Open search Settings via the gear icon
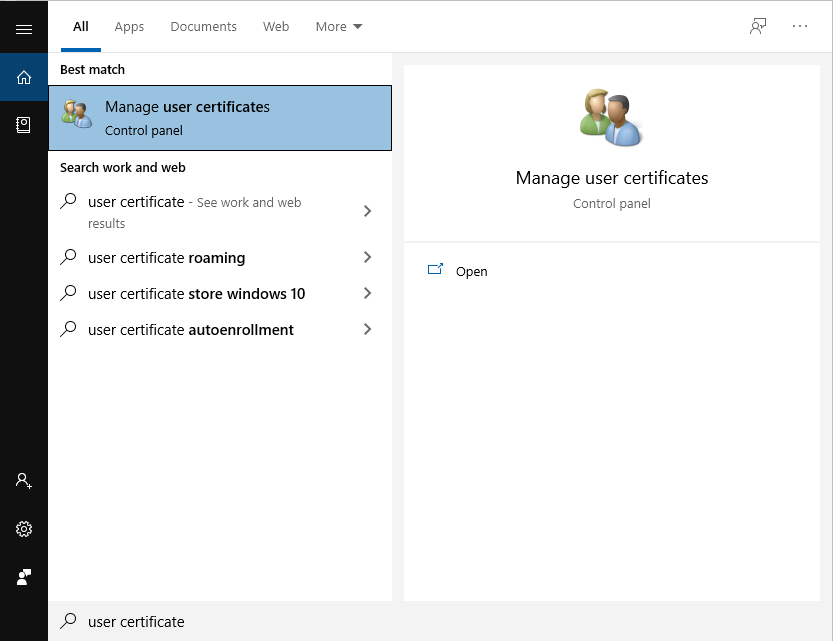This screenshot has width=833, height=641. pyautogui.click(x=24, y=529)
